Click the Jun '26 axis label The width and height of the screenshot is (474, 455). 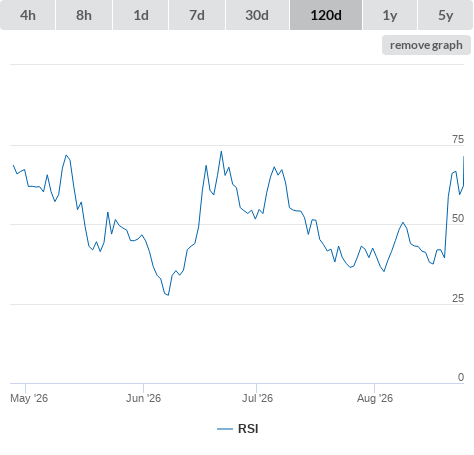[x=143, y=398]
